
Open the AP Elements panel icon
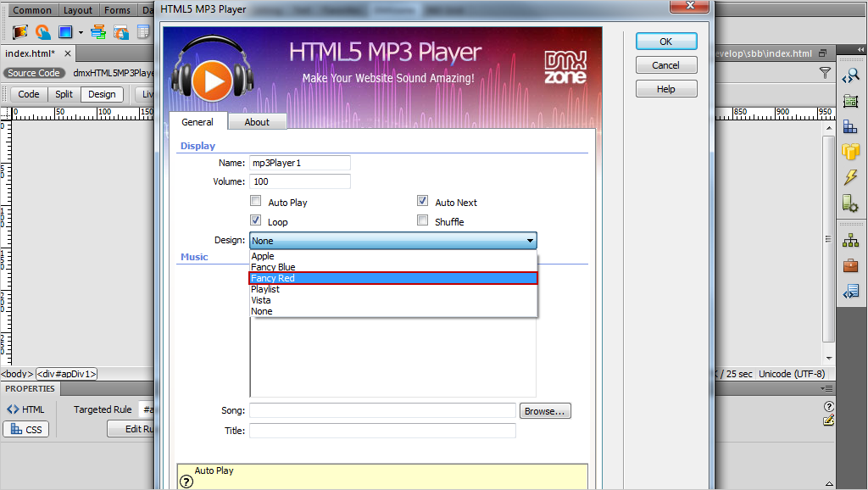(x=850, y=101)
